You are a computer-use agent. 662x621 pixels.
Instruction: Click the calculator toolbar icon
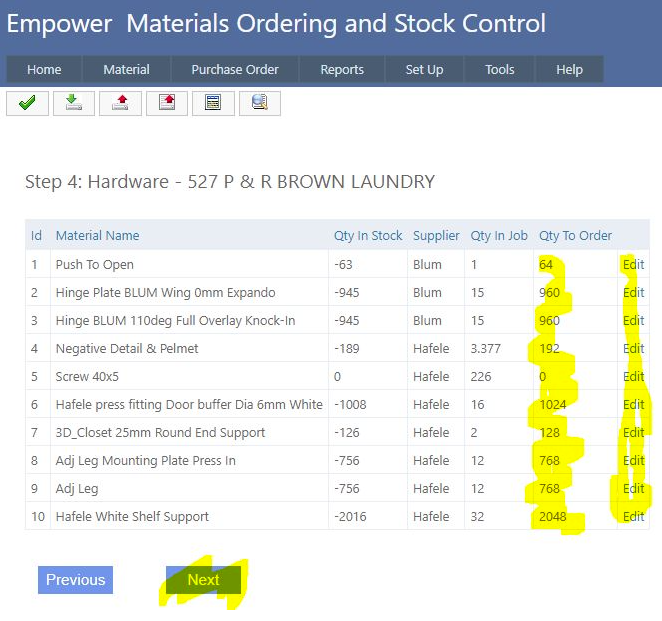(213, 103)
